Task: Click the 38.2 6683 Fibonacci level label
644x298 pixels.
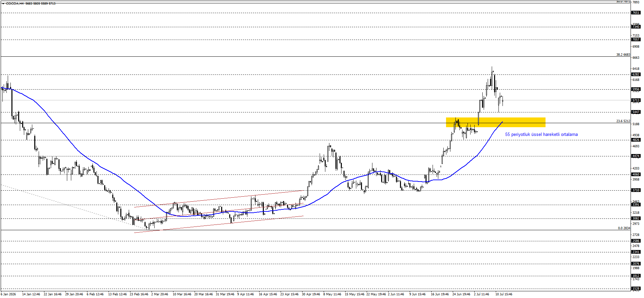Action: (x=623, y=55)
